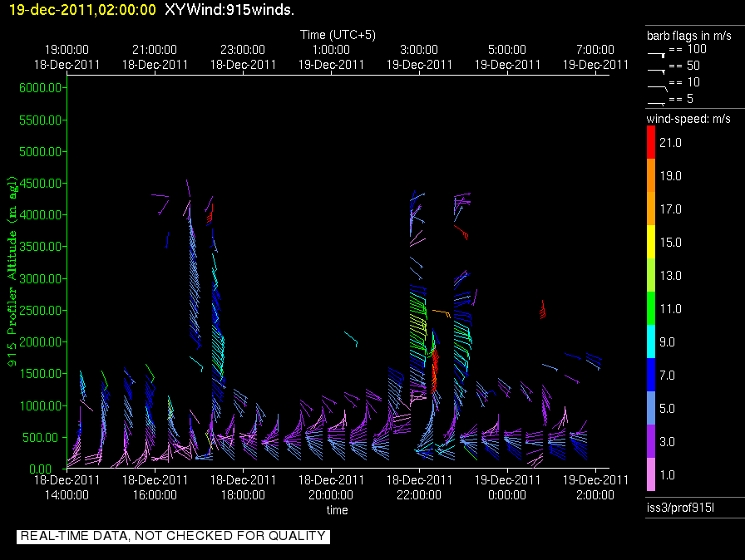This screenshot has width=745, height=560.
Task: Click the 5000.00 altitude tick label
Action: [x=41, y=152]
